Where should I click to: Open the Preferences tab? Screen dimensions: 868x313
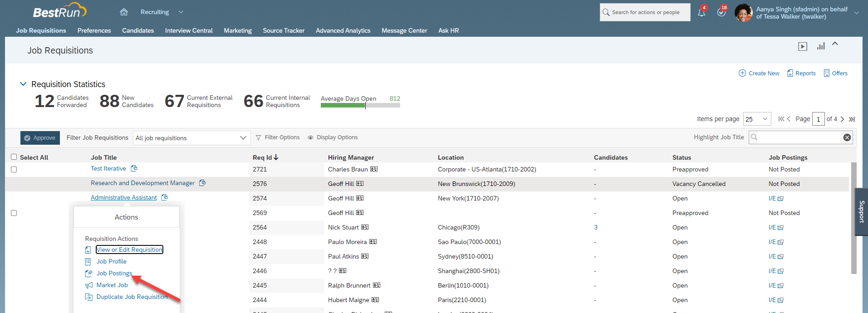tap(94, 30)
